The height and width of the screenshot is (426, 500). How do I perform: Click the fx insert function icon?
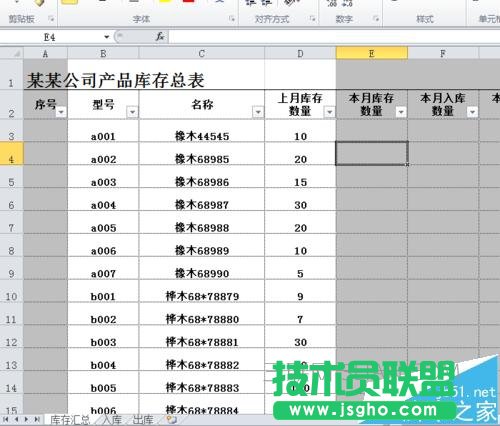point(160,36)
